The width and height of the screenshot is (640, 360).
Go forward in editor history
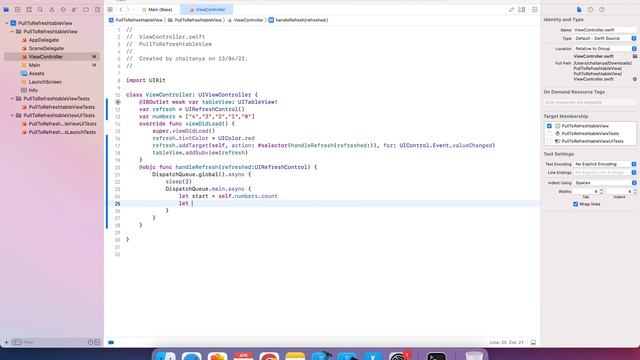pyautogui.click(x=128, y=9)
